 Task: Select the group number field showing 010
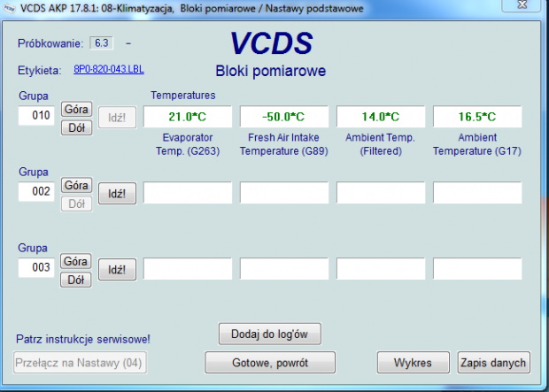click(x=36, y=115)
